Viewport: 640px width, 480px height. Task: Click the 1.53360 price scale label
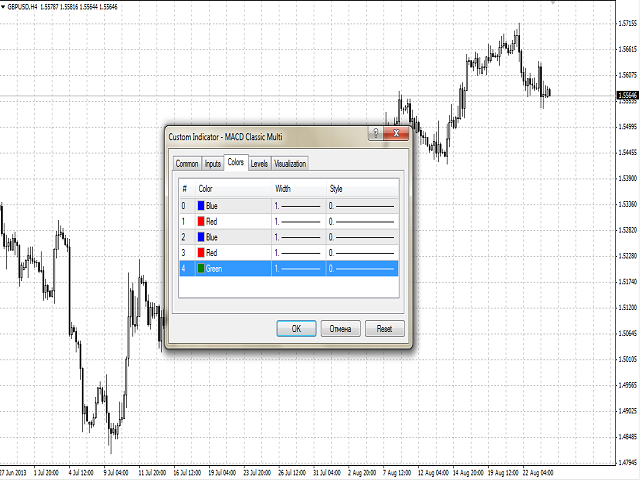628,204
